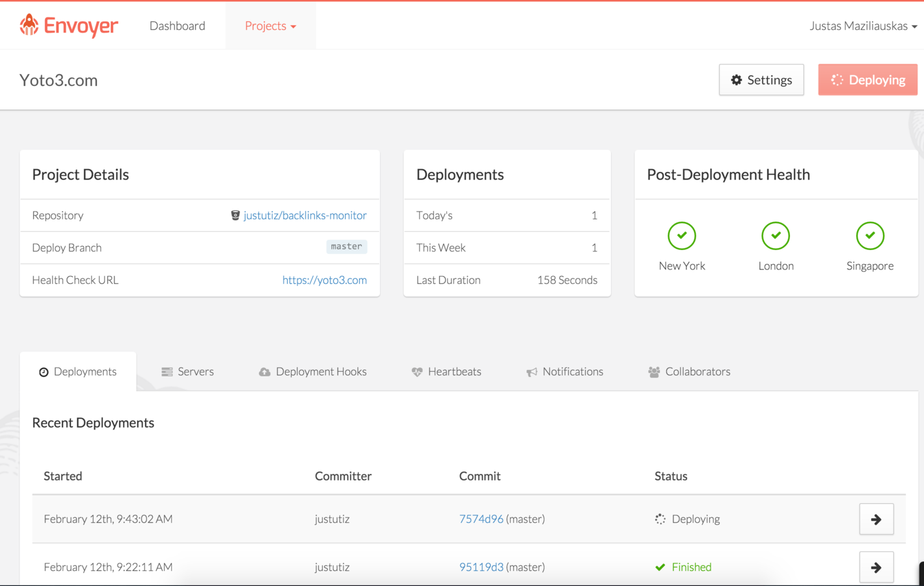Switch to the Servers tab

pyautogui.click(x=187, y=371)
